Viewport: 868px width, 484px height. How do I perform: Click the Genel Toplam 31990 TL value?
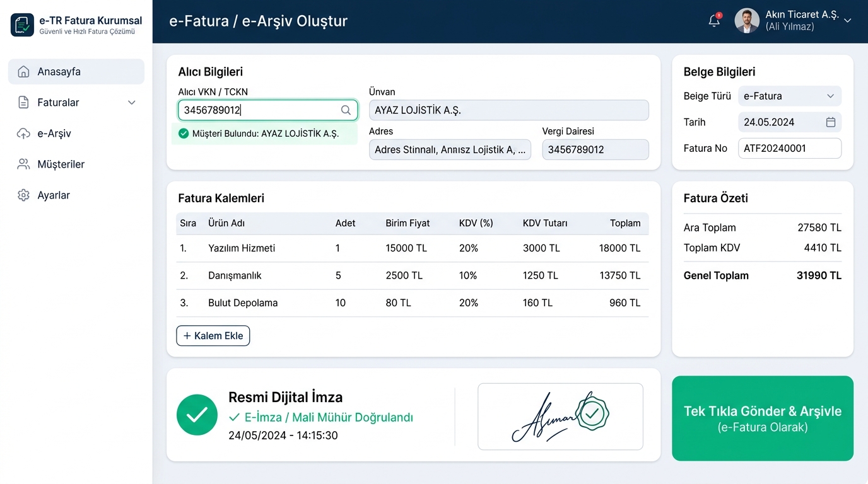tap(819, 275)
